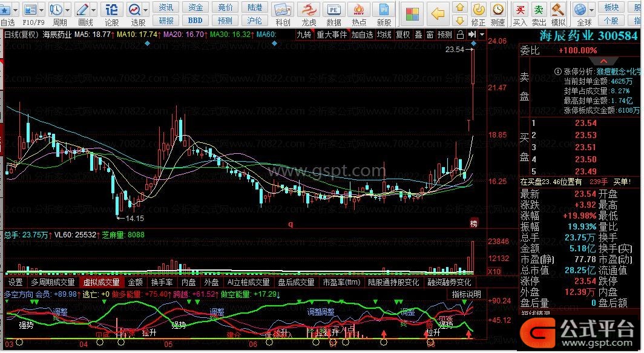644x353 pixels.
Task: Open the 热点 hot topics flame icon
Action: click(358, 10)
